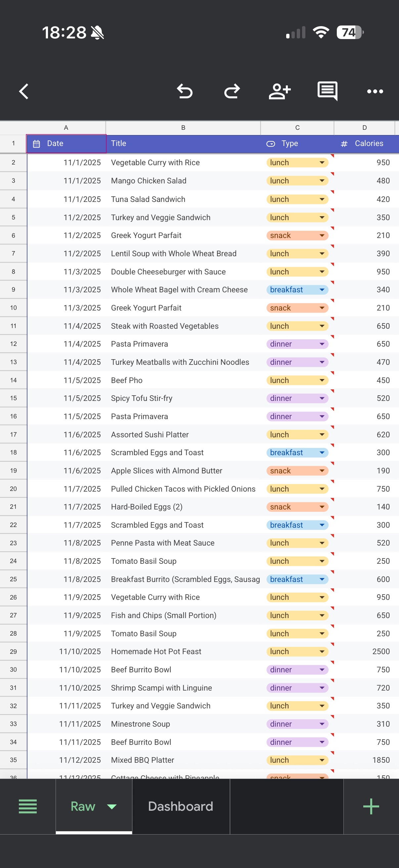The image size is (399, 868).
Task: Tap the Undo icon
Action: (184, 91)
